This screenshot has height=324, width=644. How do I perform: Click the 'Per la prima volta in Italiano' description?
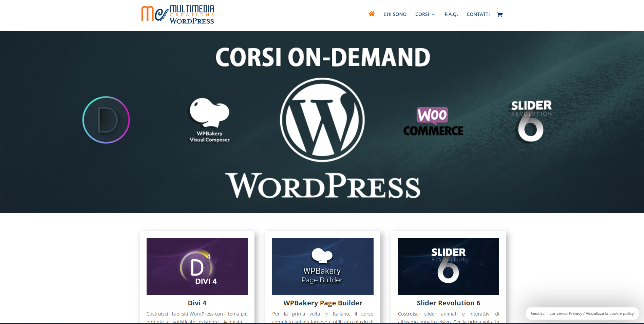[x=323, y=318]
